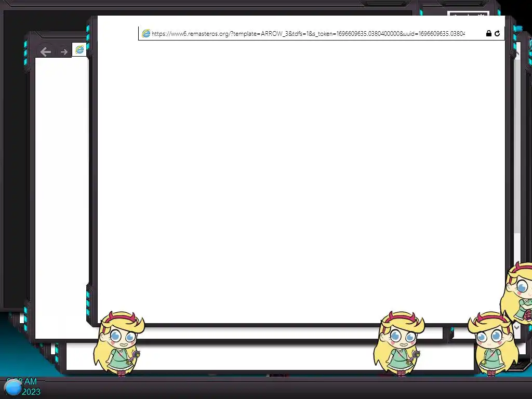Go back using arrow in rear browser window

pos(46,51)
